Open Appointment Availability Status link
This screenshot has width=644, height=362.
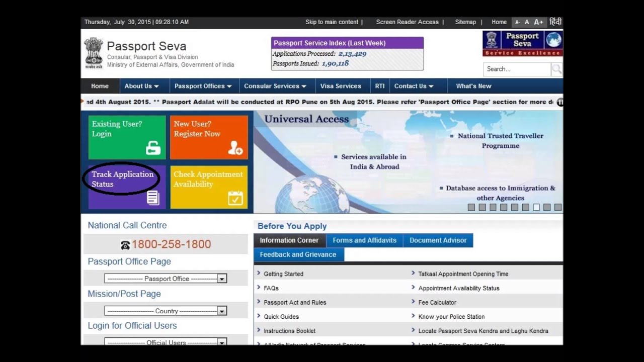pos(459,288)
